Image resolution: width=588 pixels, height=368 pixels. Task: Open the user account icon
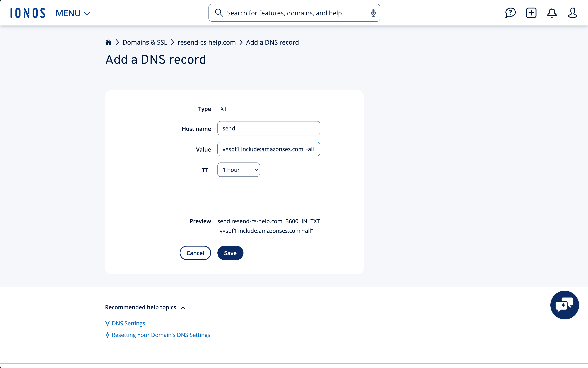click(572, 13)
